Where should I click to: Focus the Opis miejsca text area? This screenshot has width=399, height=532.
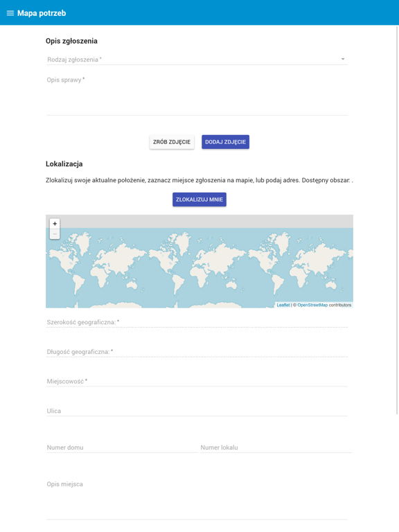(197, 499)
